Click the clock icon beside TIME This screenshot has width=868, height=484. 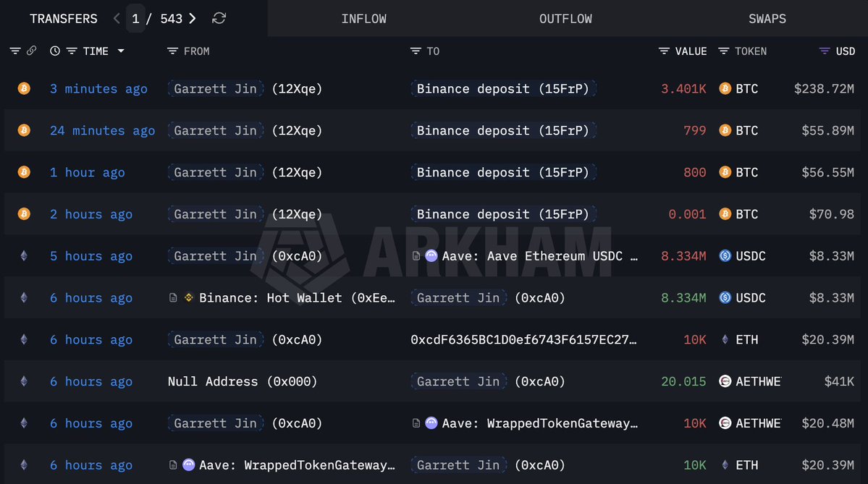(x=55, y=51)
